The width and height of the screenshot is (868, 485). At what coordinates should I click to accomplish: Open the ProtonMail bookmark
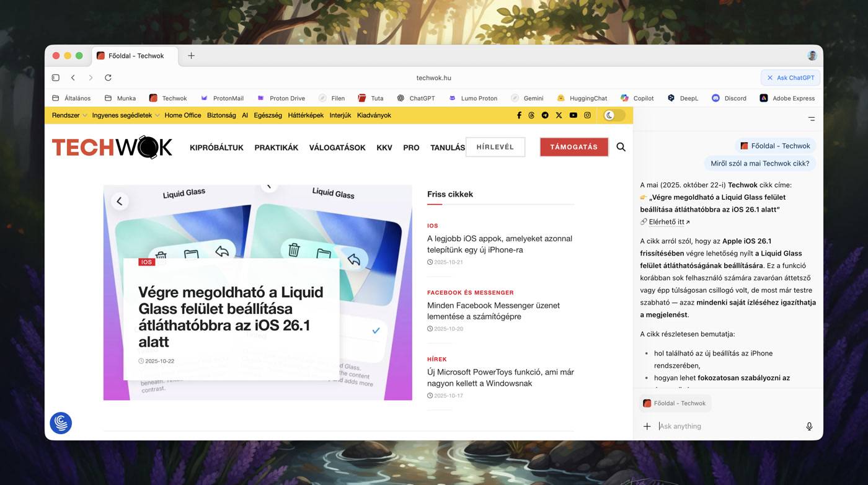222,98
